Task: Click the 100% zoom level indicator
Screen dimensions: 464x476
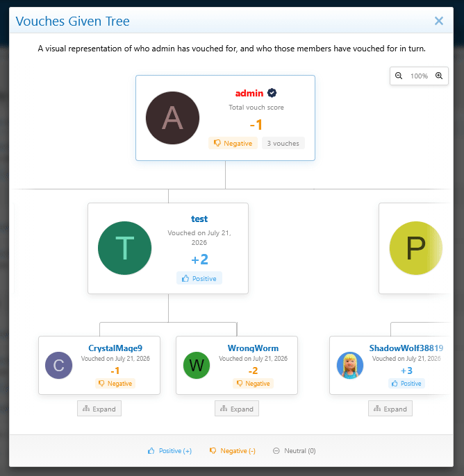Action: pos(419,76)
